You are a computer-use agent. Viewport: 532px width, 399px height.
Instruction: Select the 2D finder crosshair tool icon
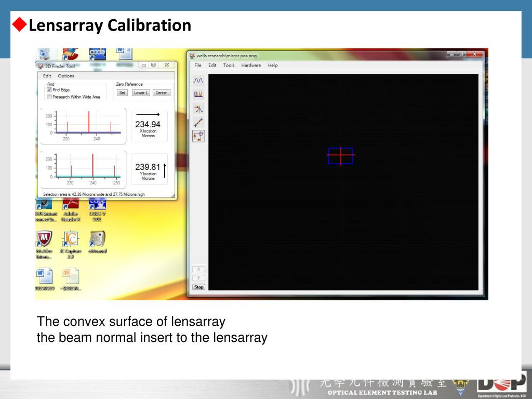coord(198,136)
